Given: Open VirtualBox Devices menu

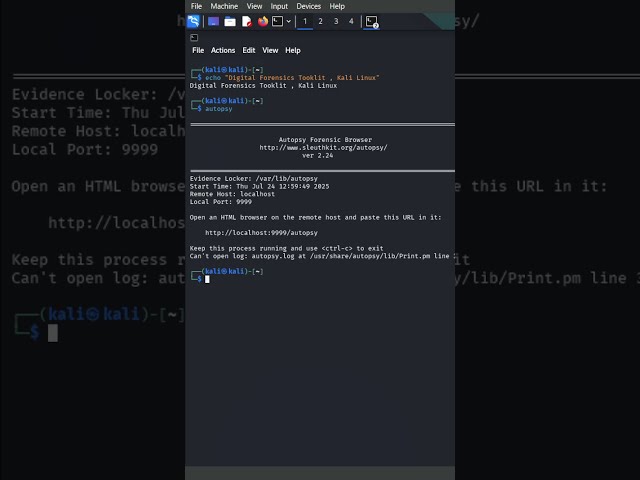Looking at the screenshot, I should (309, 6).
